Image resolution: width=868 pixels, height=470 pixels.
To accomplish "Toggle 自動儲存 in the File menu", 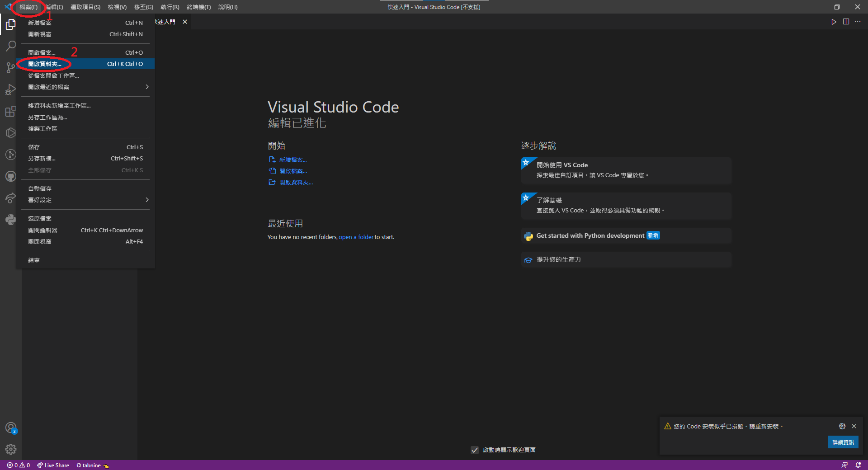I will point(85,188).
